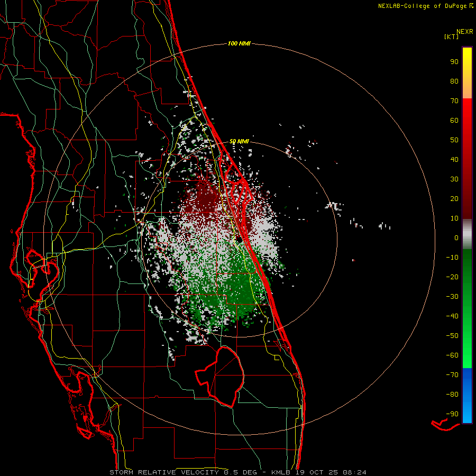Select the -70 knot scale label
Image resolution: width=476 pixels, height=476 pixels.
pos(452,375)
